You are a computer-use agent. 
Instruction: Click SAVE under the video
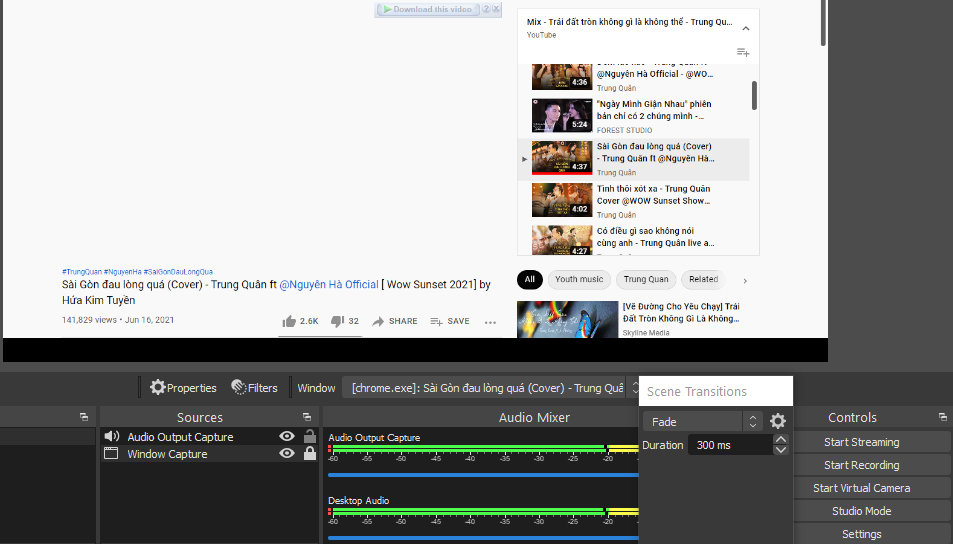[450, 321]
